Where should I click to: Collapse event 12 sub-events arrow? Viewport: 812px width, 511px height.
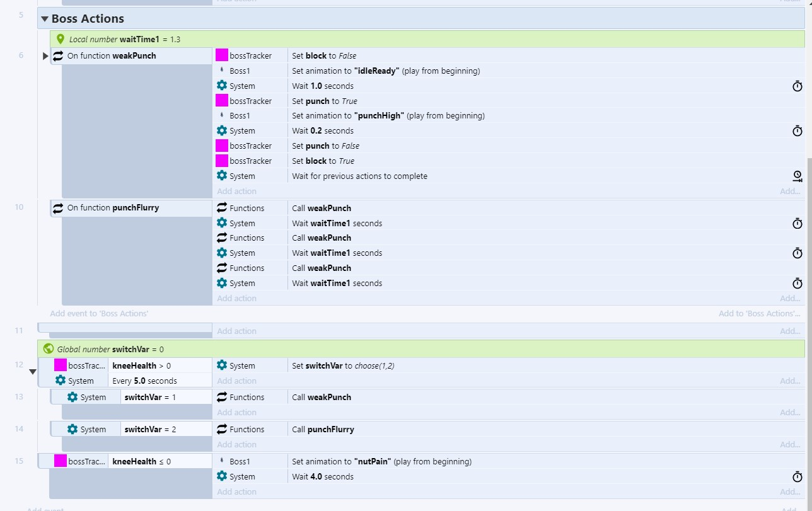coord(33,372)
